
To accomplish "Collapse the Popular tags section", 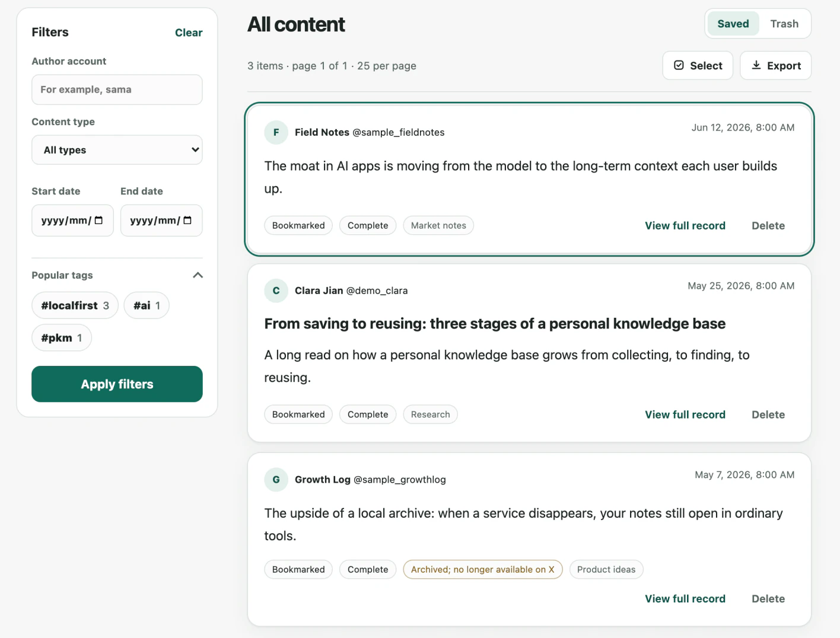I will 198,275.
